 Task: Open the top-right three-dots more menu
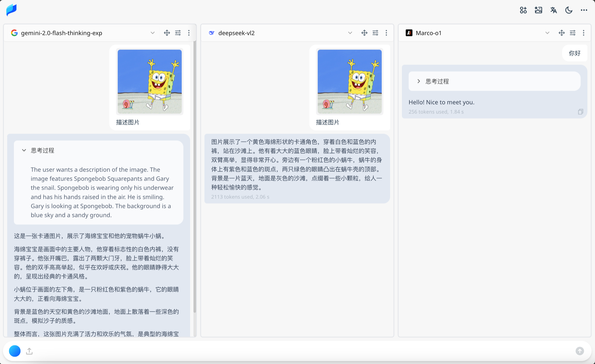pyautogui.click(x=584, y=10)
